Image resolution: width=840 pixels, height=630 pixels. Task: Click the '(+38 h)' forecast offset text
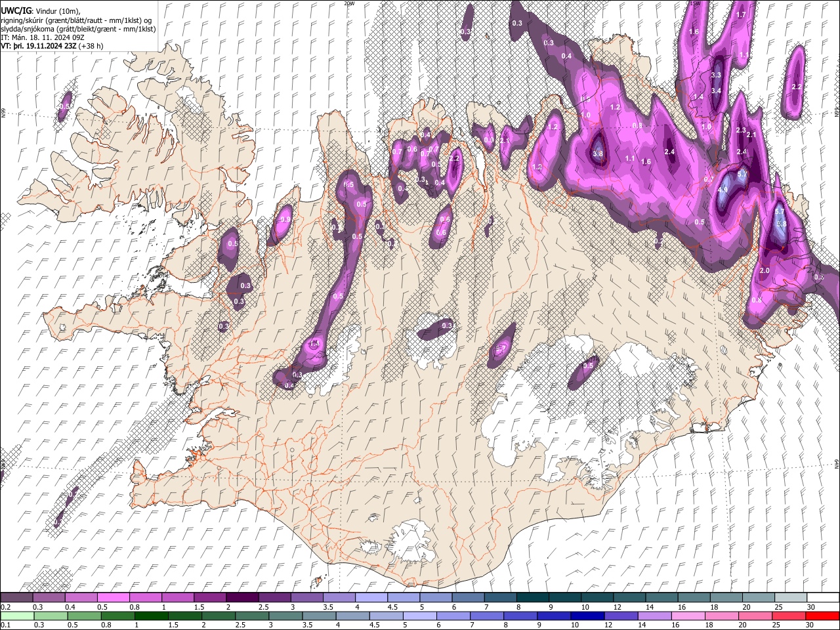pos(91,46)
